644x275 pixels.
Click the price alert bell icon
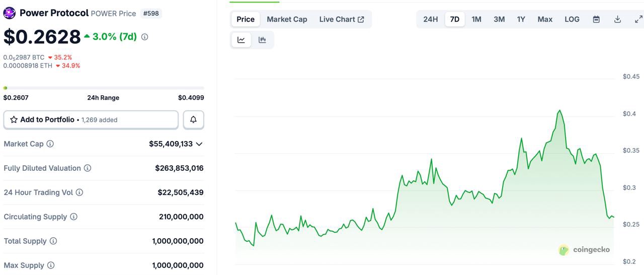click(x=193, y=120)
